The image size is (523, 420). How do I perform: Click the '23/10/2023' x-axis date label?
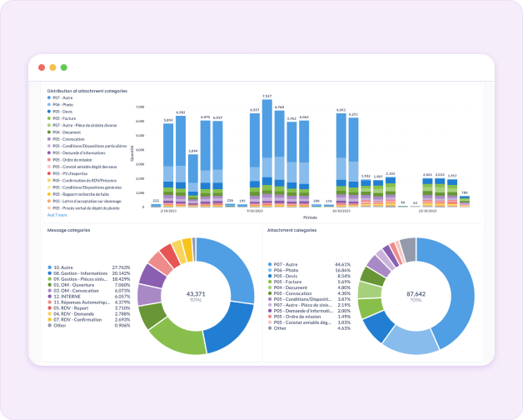point(427,211)
